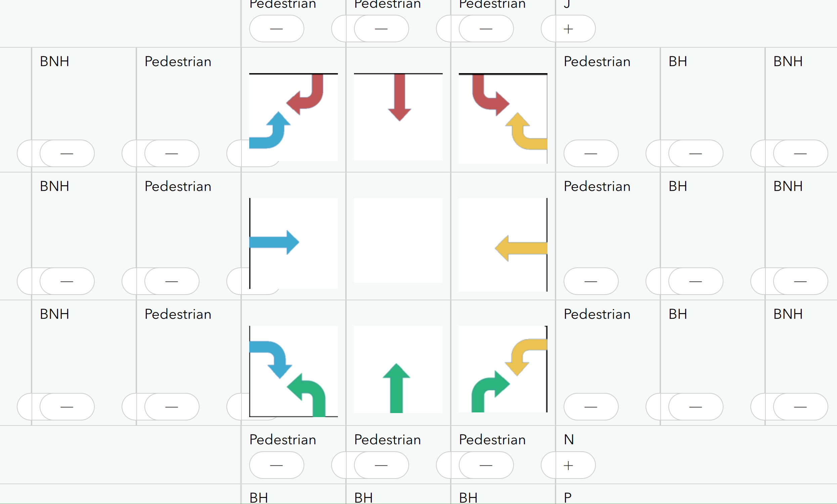
Task: Click minus under top-row right BH label
Action: coord(696,153)
